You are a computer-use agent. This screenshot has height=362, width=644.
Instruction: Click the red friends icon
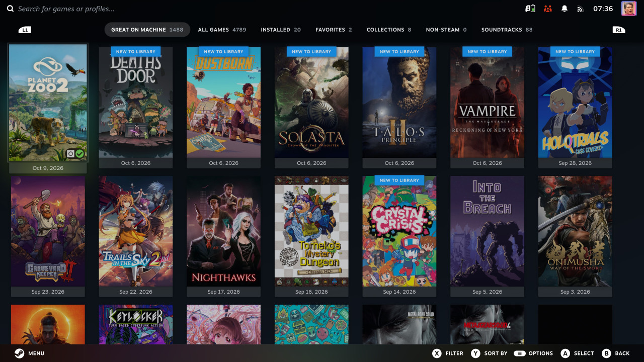[548, 9]
